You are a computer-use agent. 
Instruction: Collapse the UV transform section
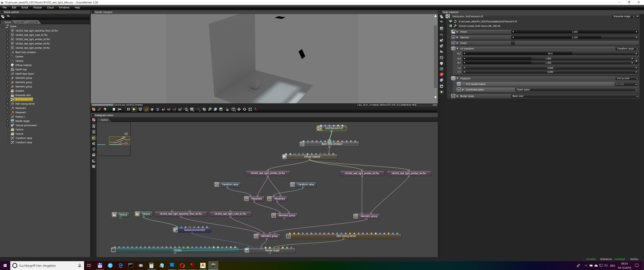coord(458,49)
